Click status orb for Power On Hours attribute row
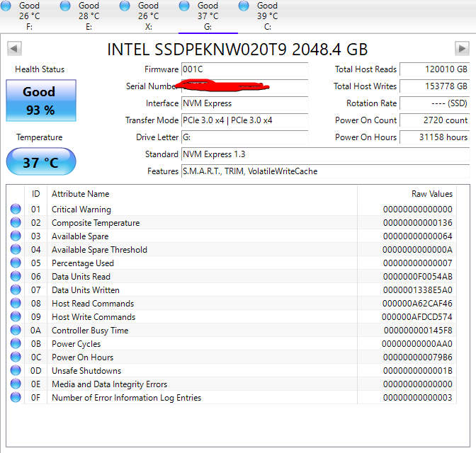Viewport: 476px width, 453px height. [16, 357]
